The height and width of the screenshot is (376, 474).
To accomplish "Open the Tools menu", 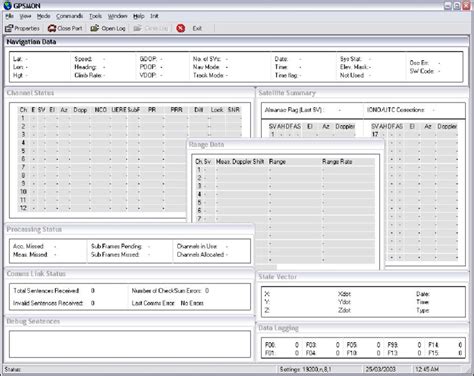I will (x=95, y=16).
